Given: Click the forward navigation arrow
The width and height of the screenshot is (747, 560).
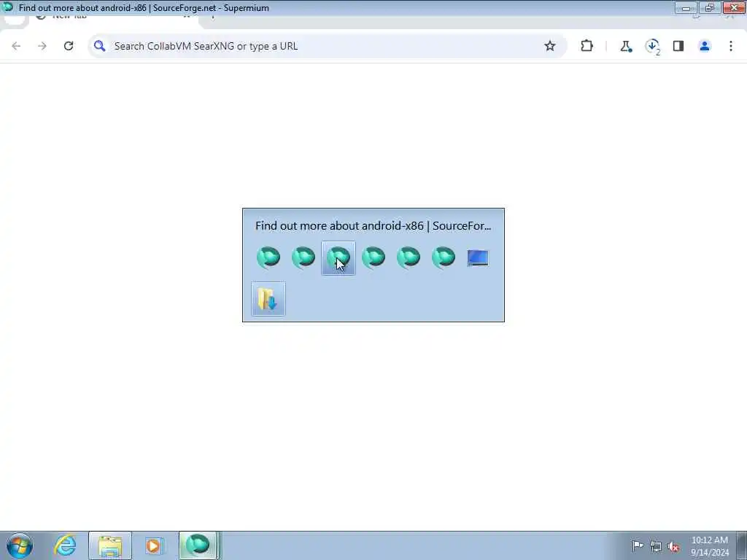Looking at the screenshot, I should click(x=42, y=46).
